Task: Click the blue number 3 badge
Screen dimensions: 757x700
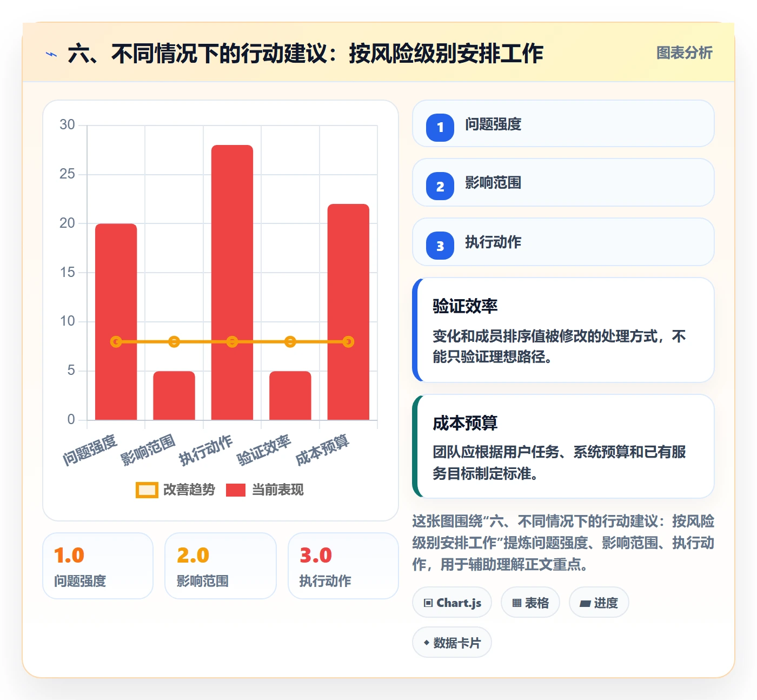Action: click(440, 246)
